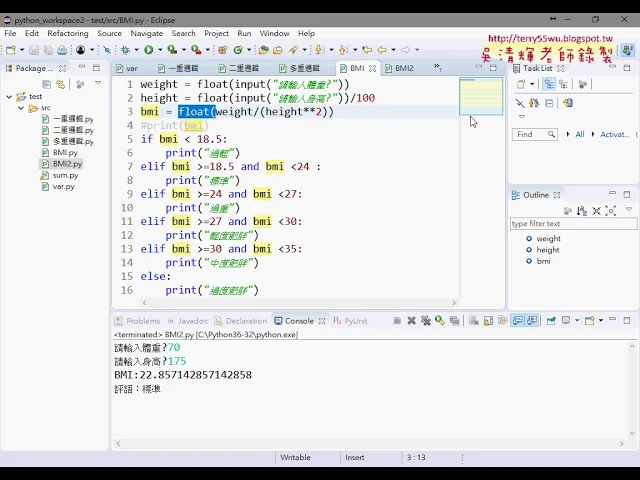
Task: Show the hidden editor tabs list chevron
Action: (437, 67)
